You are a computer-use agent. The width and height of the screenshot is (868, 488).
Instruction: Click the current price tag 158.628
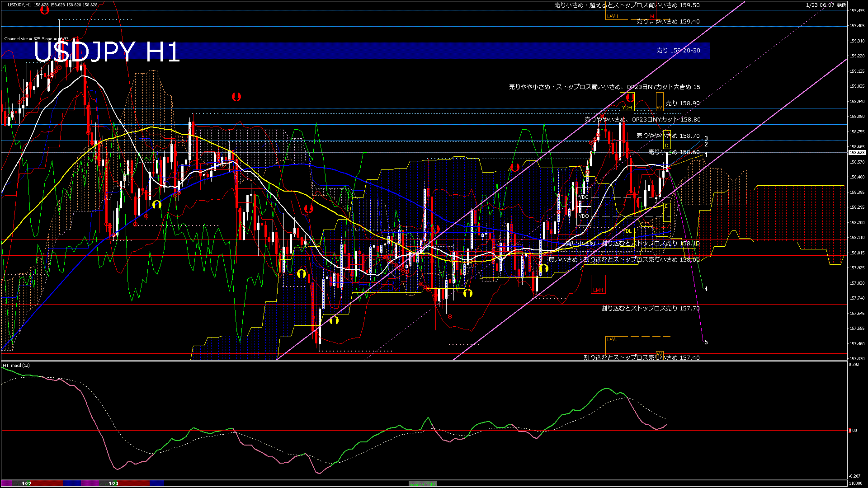tap(857, 153)
